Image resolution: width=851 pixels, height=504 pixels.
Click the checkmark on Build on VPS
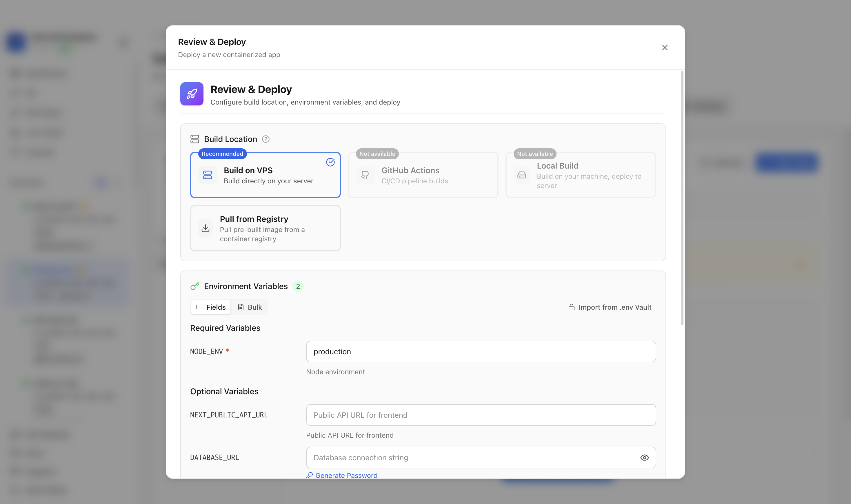point(330,162)
